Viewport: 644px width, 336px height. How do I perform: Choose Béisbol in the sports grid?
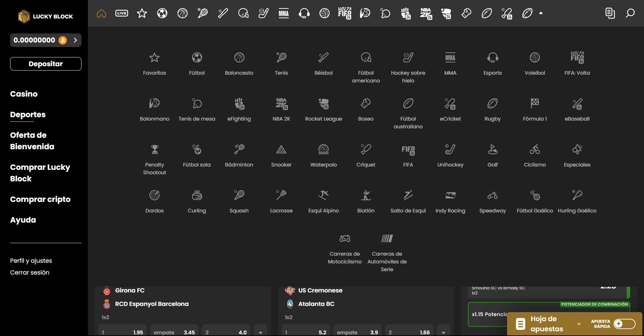[x=324, y=64]
